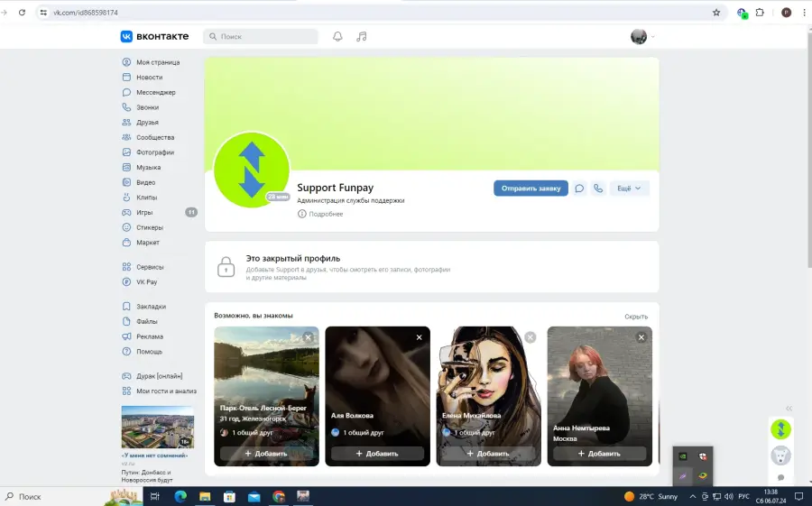Click the bookmark star in address bar
Viewport: 812px width, 506px height.
[x=716, y=13]
